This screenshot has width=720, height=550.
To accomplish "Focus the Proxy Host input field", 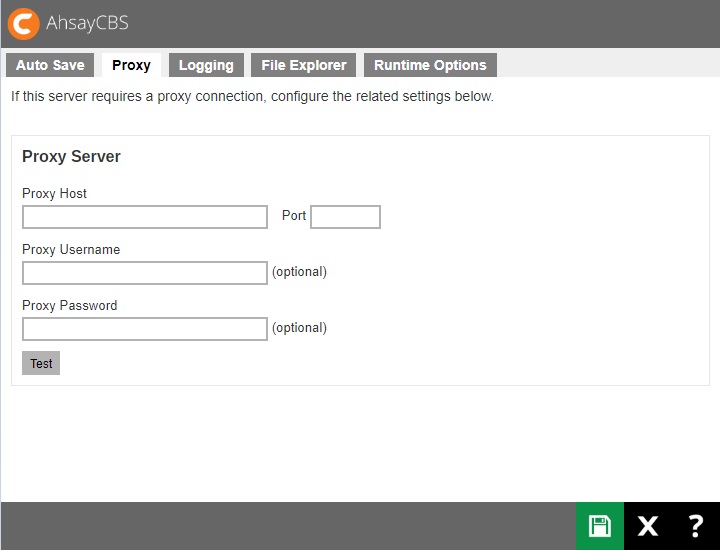I will (145, 217).
